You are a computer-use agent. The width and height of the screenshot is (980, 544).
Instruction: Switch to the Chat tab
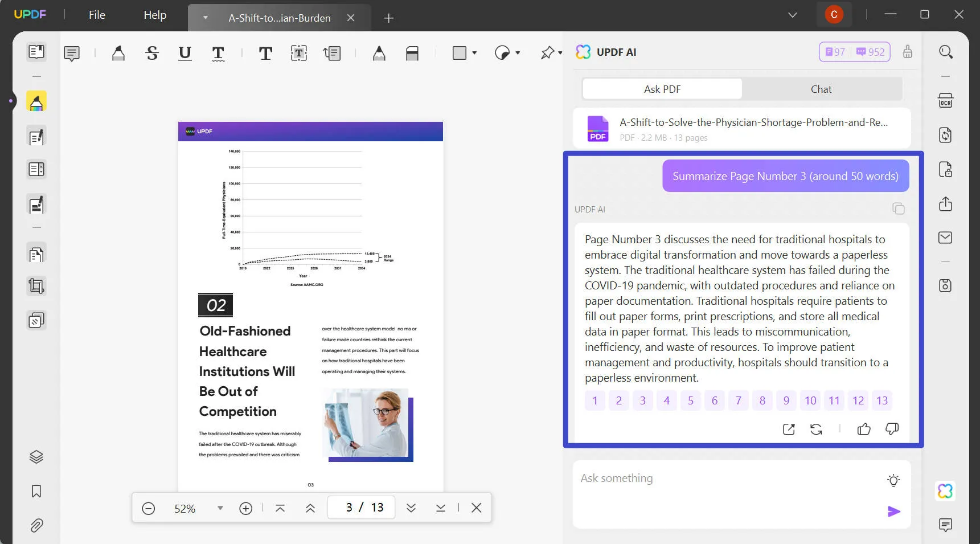click(821, 89)
